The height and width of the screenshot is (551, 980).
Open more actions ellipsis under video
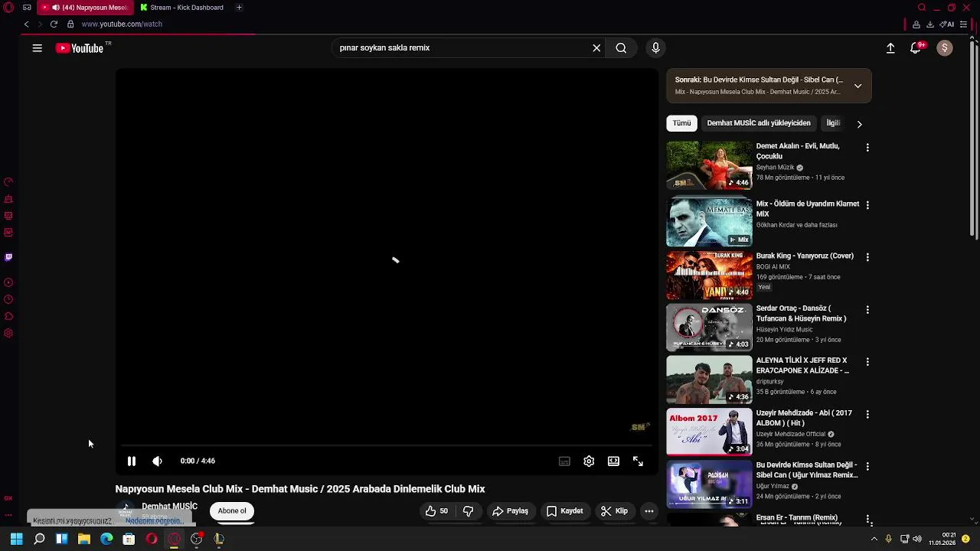coord(648,510)
